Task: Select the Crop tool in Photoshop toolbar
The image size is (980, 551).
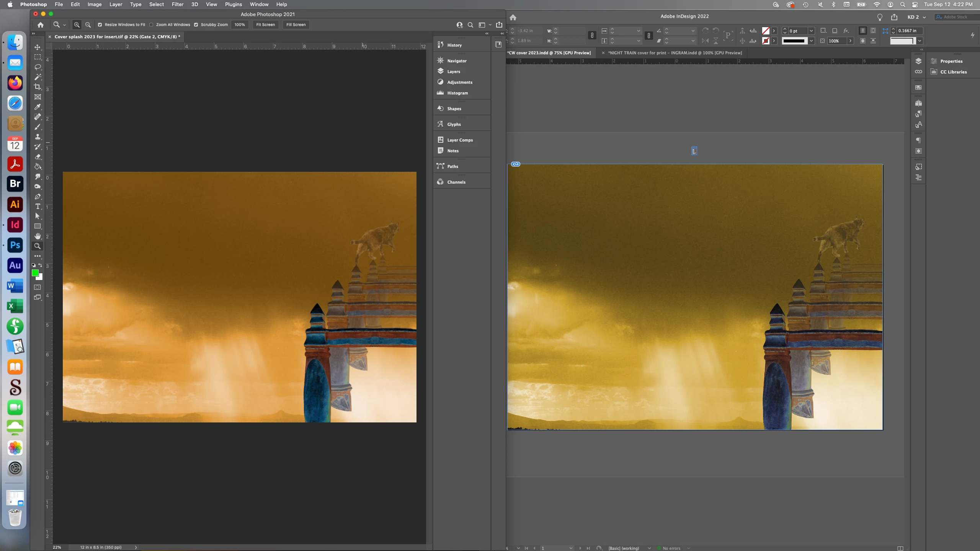Action: pyautogui.click(x=38, y=87)
